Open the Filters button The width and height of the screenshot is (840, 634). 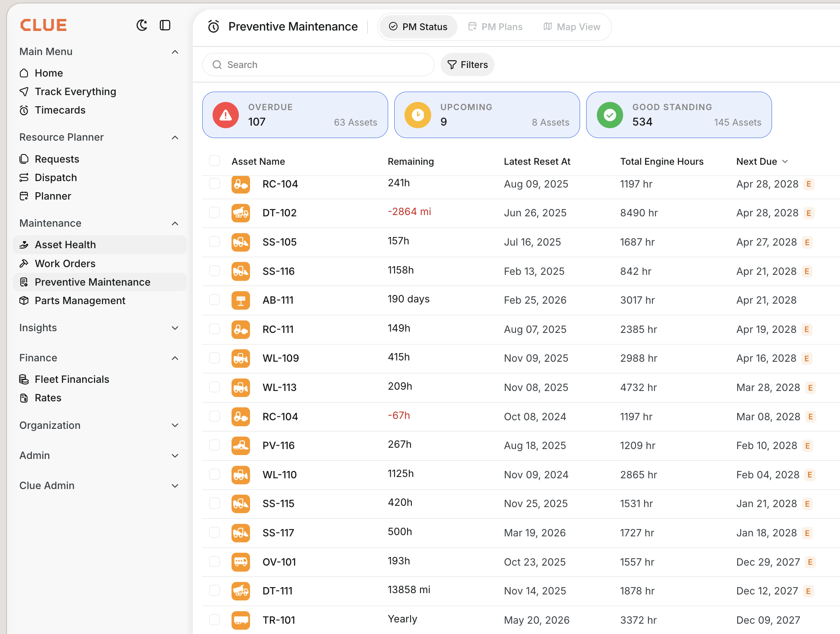[467, 65]
